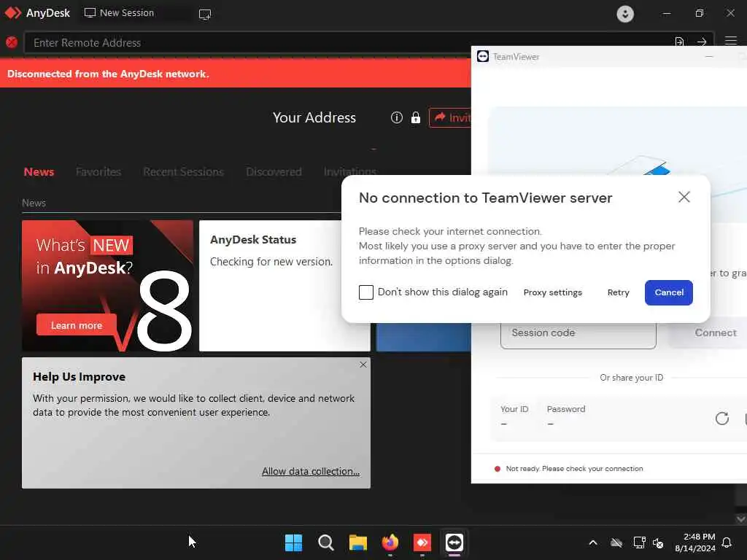Open notifications bell icon
The height and width of the screenshot is (560, 747).
727,542
